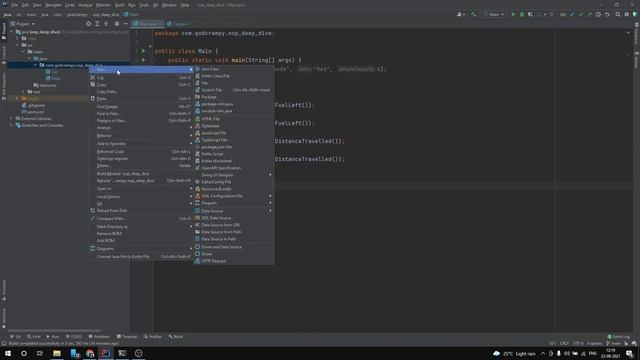640x360 pixels.
Task: Click the rollback undo arrow in toolbar
Action: tap(607, 14)
